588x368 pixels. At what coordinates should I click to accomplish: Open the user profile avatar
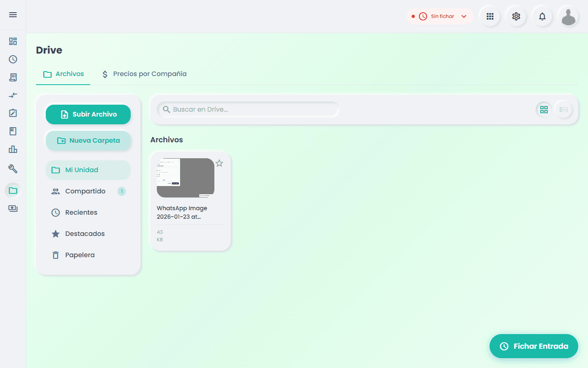568,16
